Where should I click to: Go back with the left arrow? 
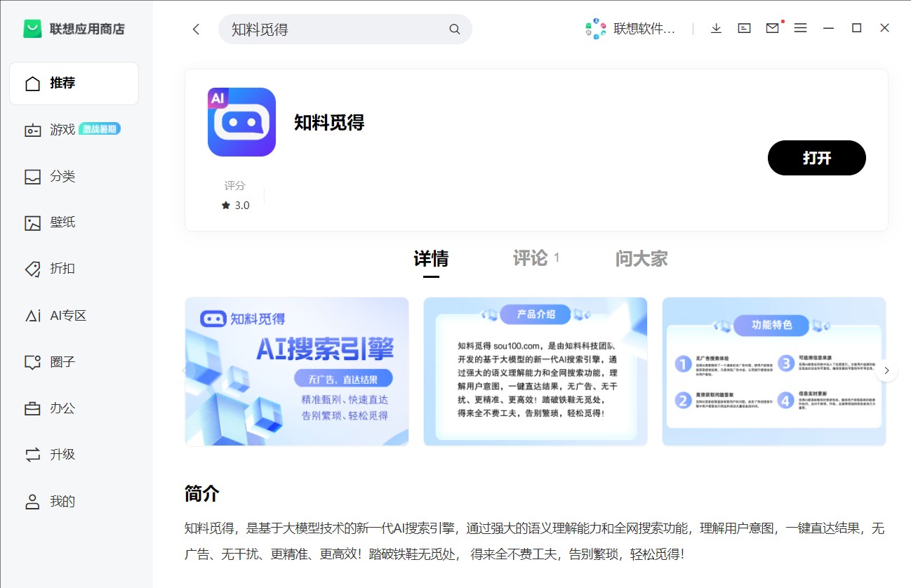click(196, 29)
